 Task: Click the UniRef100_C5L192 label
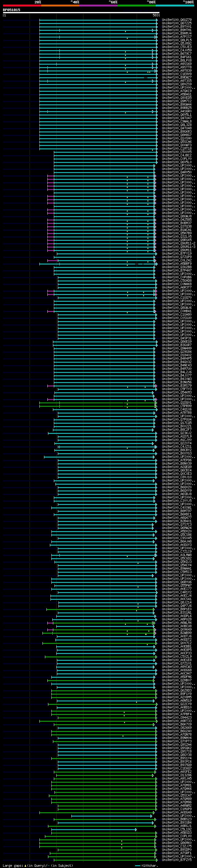point(176,829)
